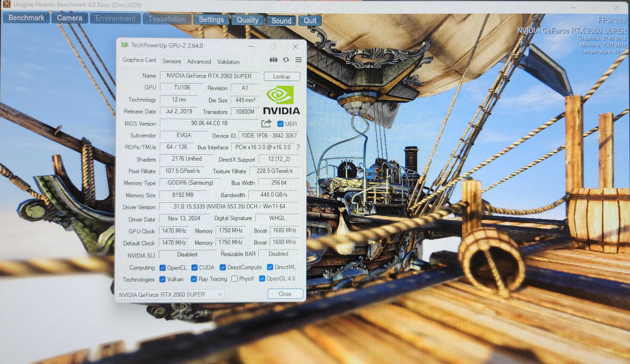
Task: Toggle the PhysX checkbox
Action: (234, 279)
